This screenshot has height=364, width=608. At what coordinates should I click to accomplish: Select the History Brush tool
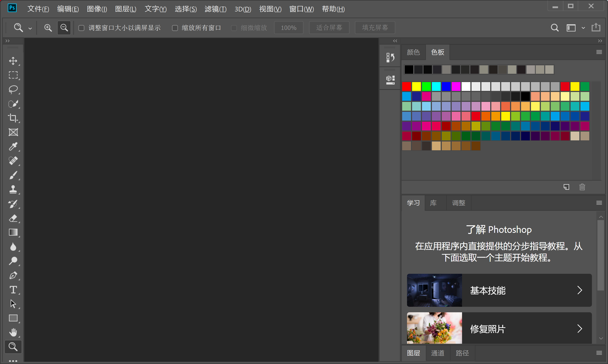[x=13, y=204]
